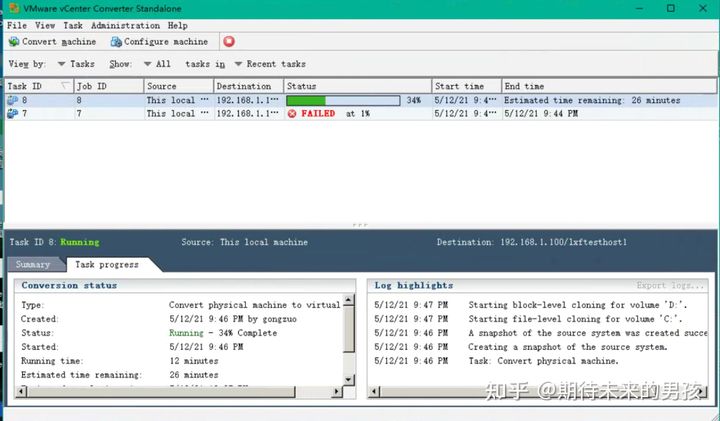
Task: Click the red FAILED error icon
Action: pyautogui.click(x=292, y=113)
